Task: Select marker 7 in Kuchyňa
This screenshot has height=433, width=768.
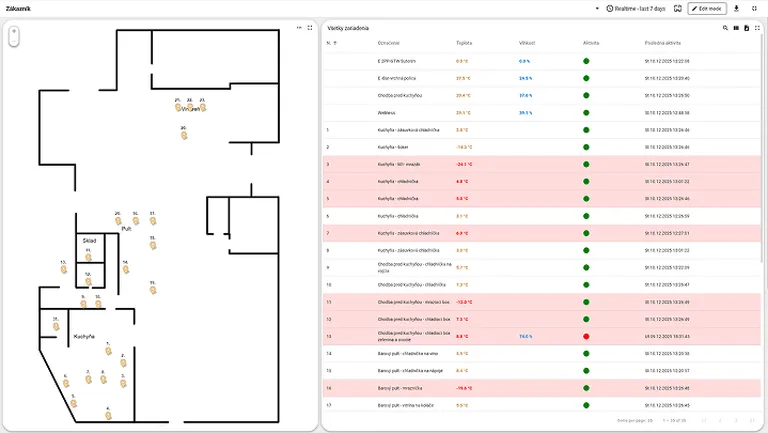Action: [88, 379]
